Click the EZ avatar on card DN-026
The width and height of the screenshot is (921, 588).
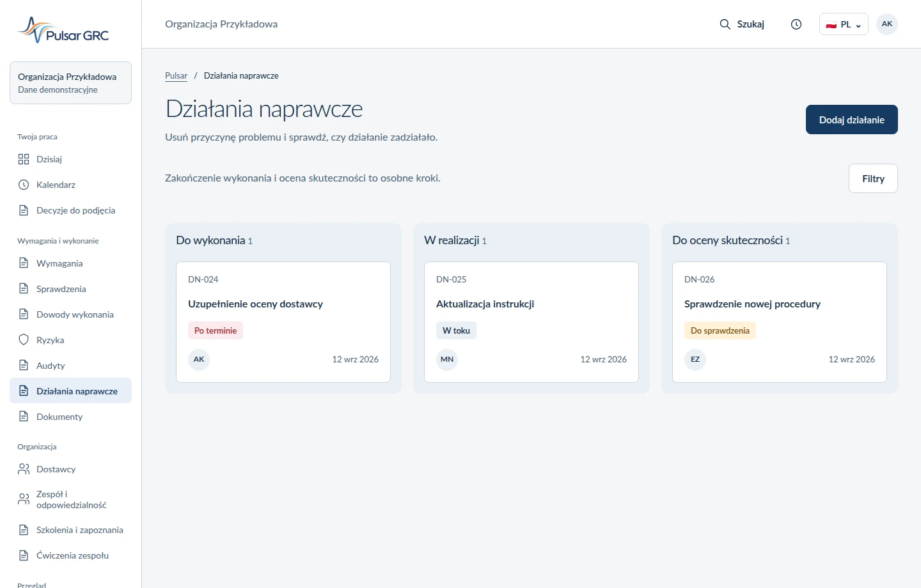(x=695, y=359)
